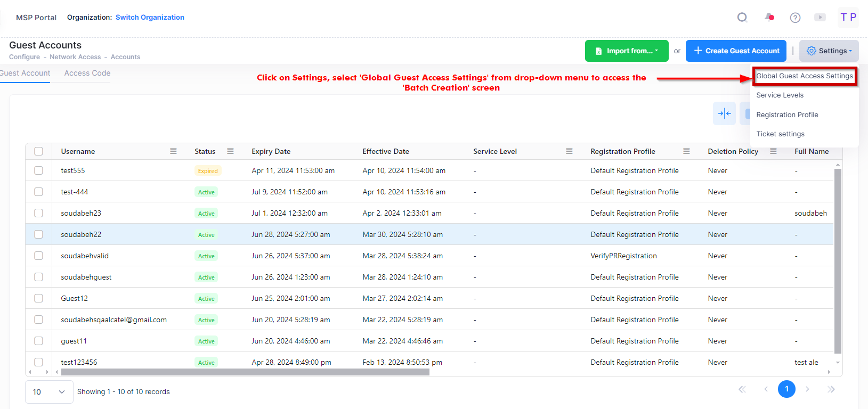Click the video tutorial icon in header
This screenshot has width=868, height=409.
click(820, 18)
